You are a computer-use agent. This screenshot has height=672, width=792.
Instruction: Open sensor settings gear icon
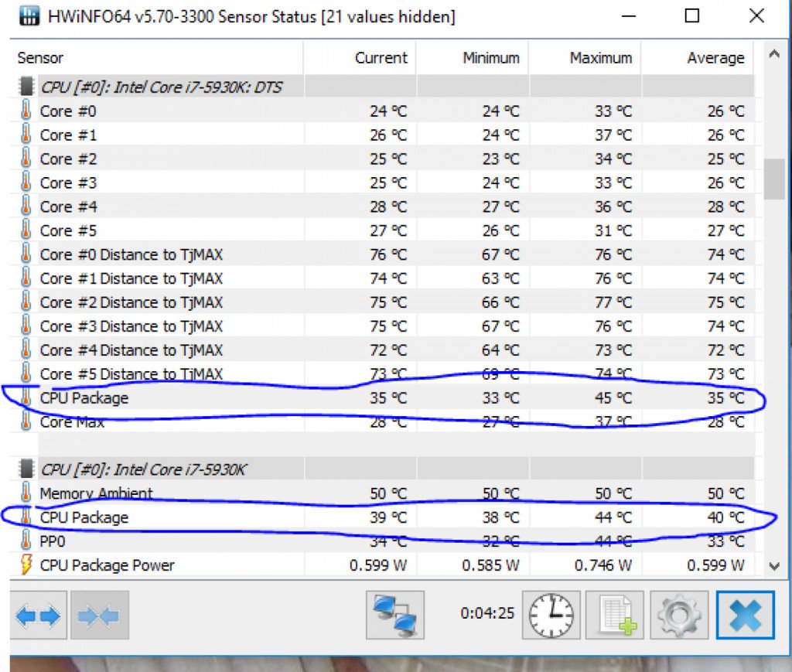678,616
